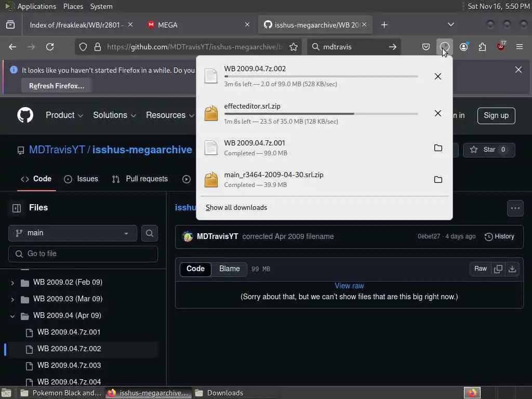Open the three-dot file options menu
The width and height of the screenshot is (532, 399).
tap(515, 208)
